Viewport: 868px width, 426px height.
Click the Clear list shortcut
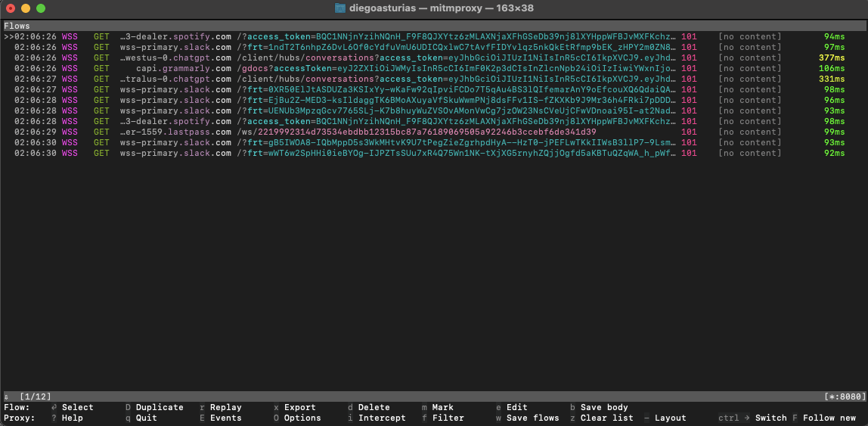(607, 418)
